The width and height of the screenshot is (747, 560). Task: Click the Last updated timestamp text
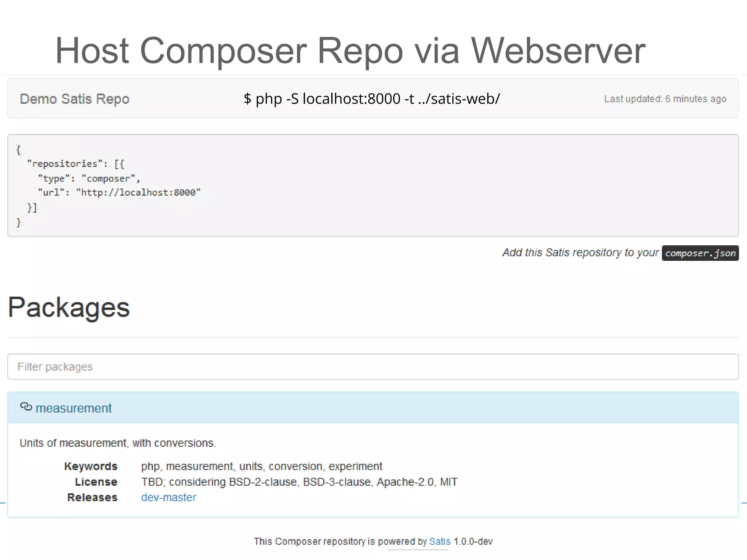[665, 99]
